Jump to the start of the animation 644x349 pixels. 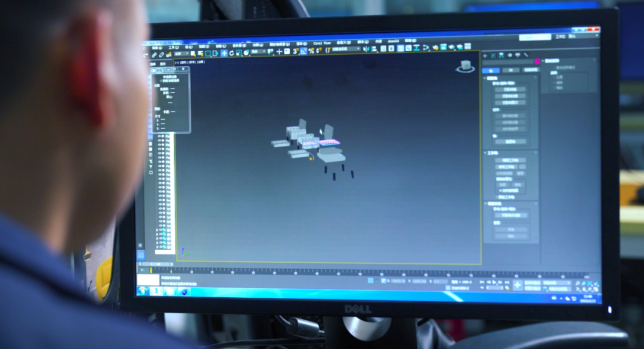(482, 282)
